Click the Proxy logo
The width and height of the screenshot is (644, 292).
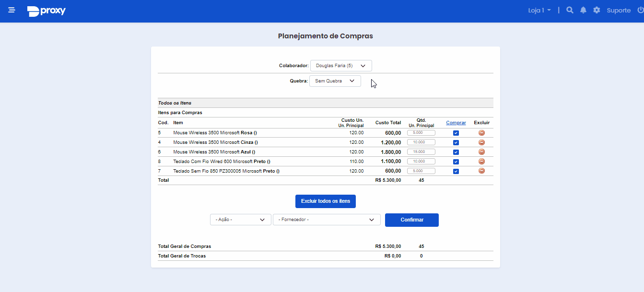(x=47, y=11)
